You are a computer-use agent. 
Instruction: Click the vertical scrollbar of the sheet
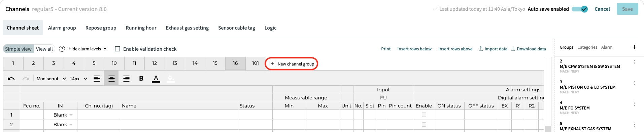click(548, 94)
